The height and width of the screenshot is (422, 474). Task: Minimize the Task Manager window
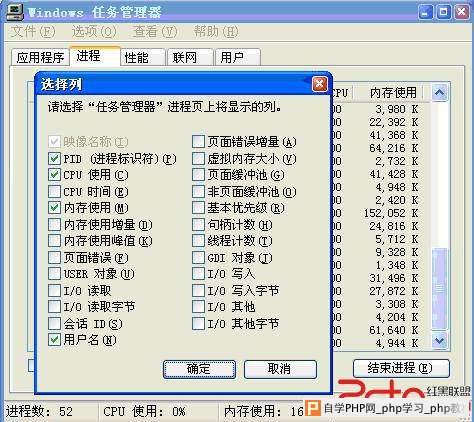(426, 13)
